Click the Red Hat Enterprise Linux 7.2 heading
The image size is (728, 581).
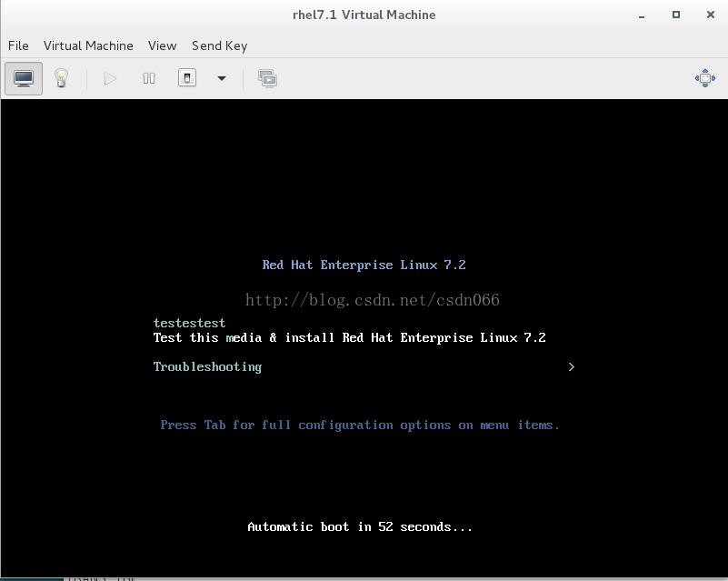tap(364, 265)
